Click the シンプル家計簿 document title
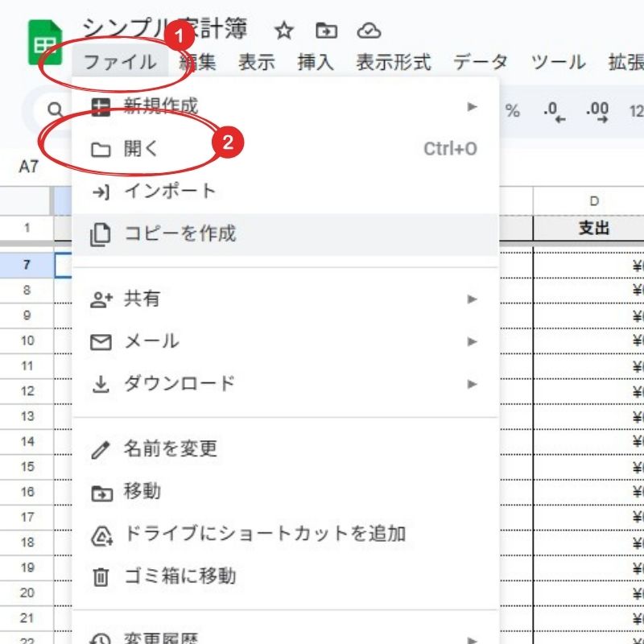 tap(165, 30)
